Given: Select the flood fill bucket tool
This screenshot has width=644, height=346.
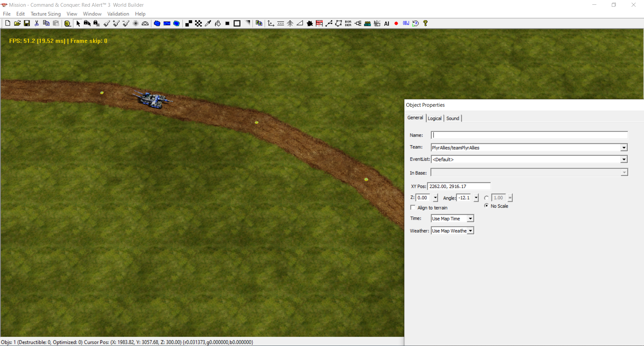Looking at the screenshot, I should 218,23.
